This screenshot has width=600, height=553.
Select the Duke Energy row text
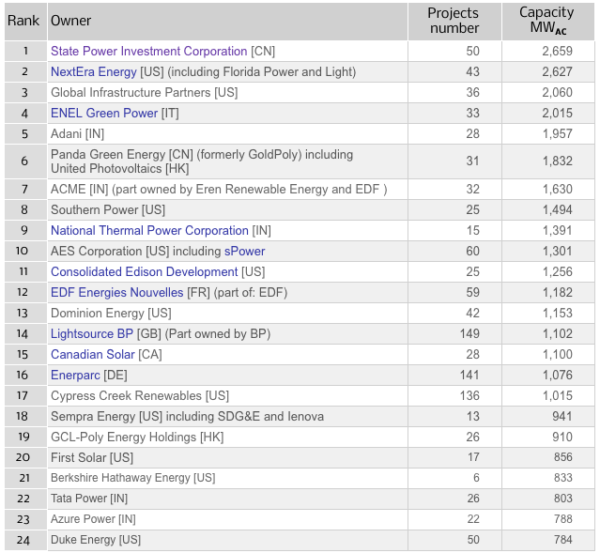click(96, 540)
